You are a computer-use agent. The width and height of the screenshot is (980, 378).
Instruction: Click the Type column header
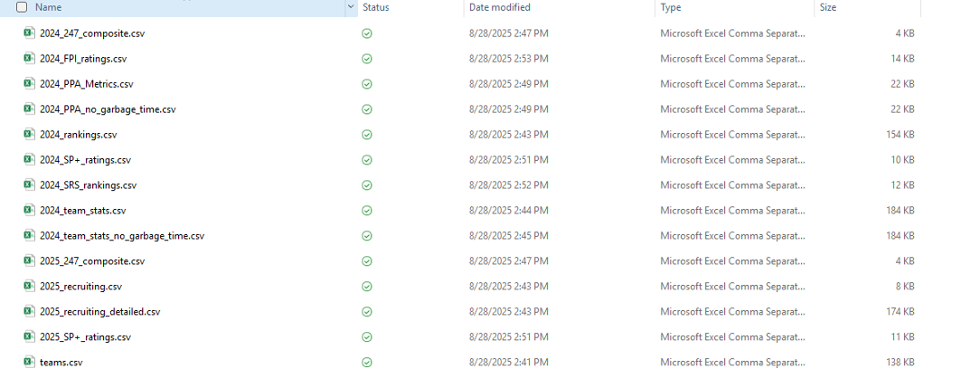point(671,7)
